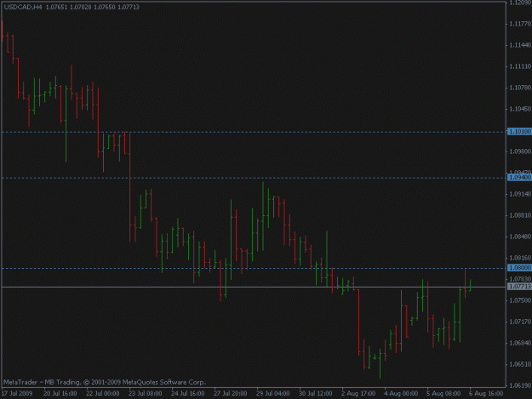Click the price axis label 1.10780
This screenshot has width=532, height=399.
520,88
